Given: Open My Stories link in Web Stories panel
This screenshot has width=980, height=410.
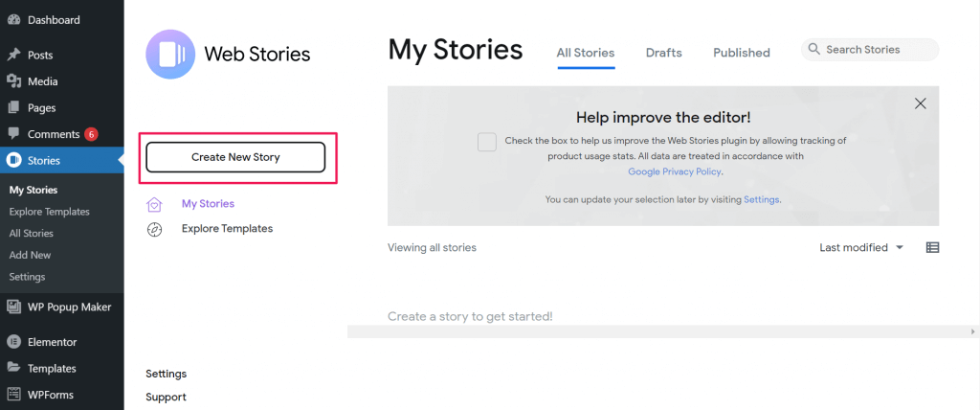Looking at the screenshot, I should tap(208, 203).
